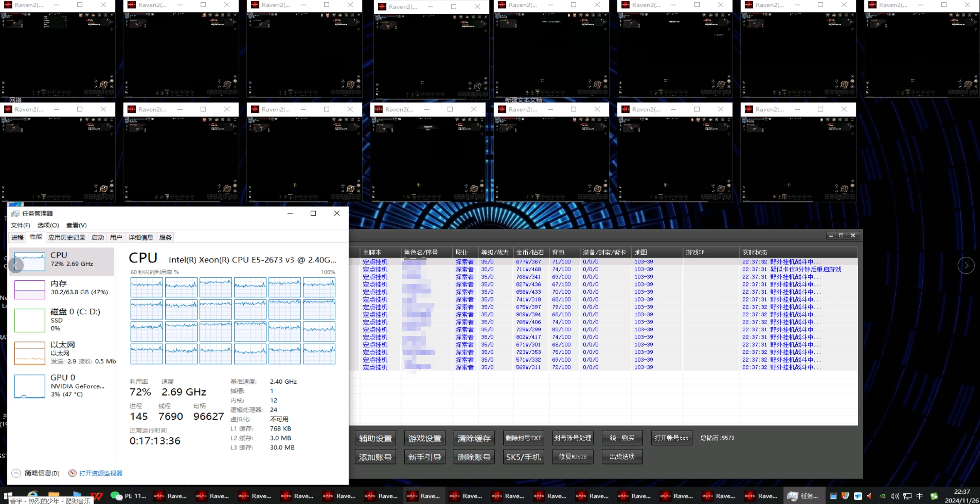The height and width of the screenshot is (504, 980).
Task: Select the 内存 memory graph in sidebar
Action: click(x=30, y=289)
